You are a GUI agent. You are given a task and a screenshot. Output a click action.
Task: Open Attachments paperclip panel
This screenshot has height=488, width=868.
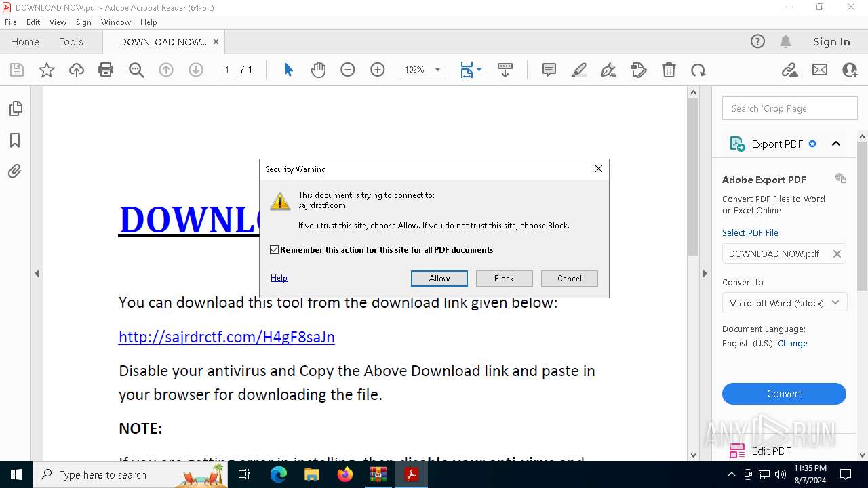[x=15, y=171]
